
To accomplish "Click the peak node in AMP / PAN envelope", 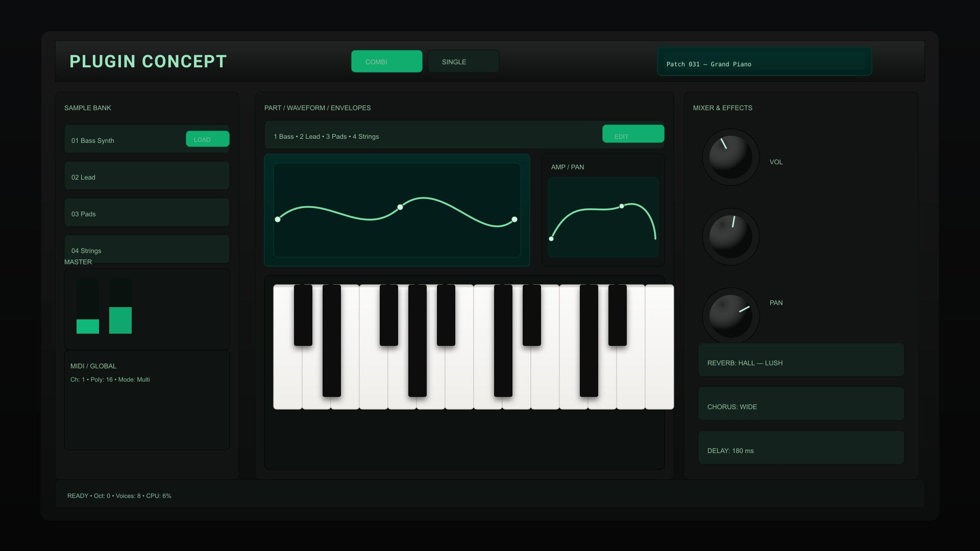I will [x=622, y=206].
